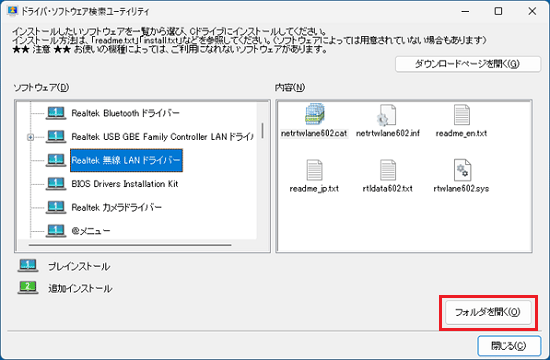Click the 追加インストール legend text
This screenshot has width=550, height=360.
[80, 288]
